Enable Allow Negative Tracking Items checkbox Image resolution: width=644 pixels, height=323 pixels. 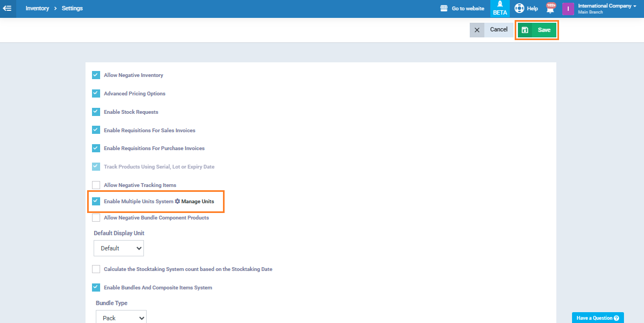(x=96, y=185)
